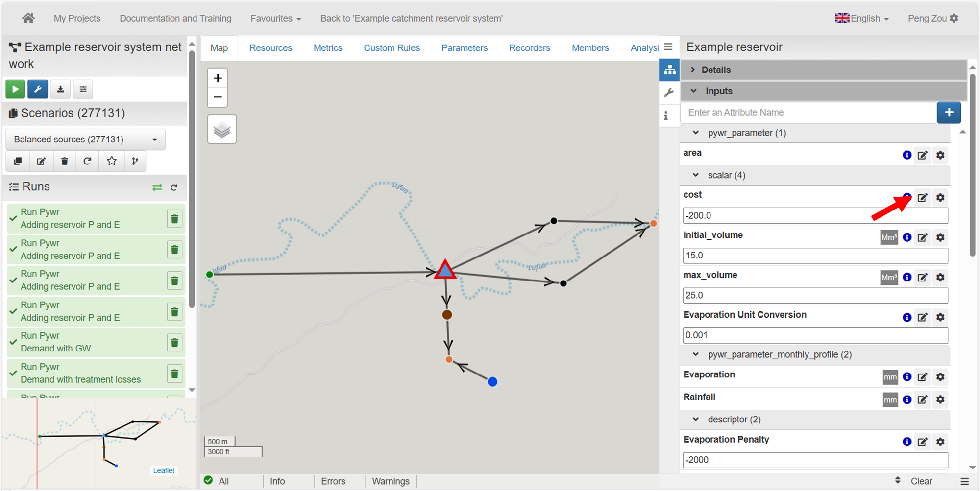Click the download network icon
Image resolution: width=980 pixels, height=491 pixels.
coord(60,89)
